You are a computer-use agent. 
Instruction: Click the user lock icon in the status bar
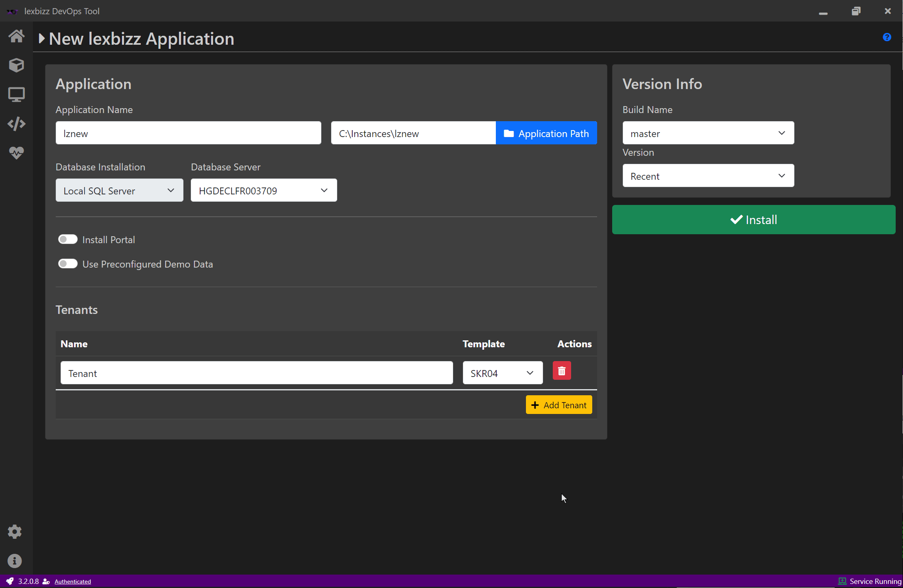46,581
